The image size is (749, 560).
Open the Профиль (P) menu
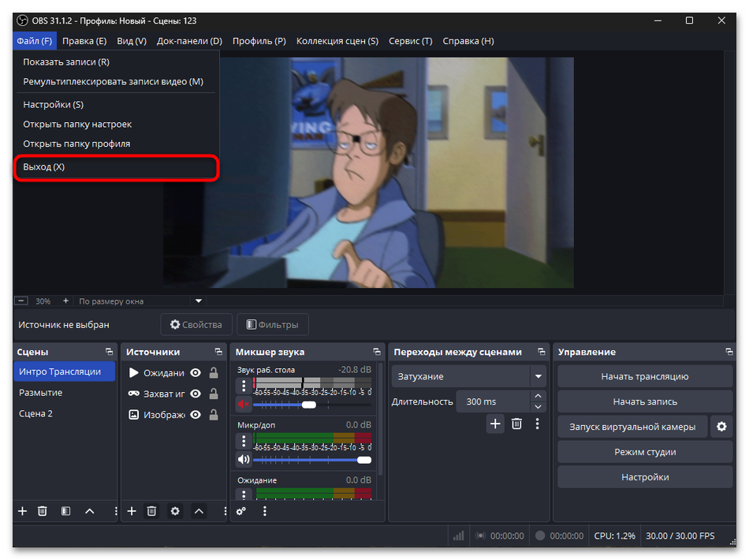click(259, 41)
